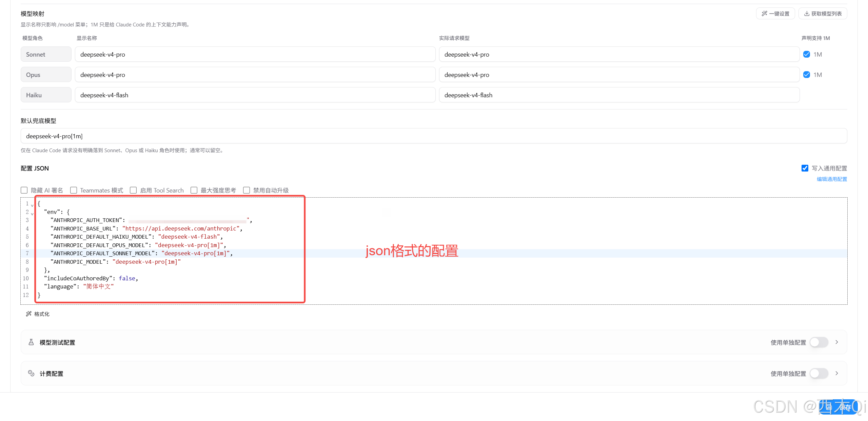868x421 pixels.
Task: Check the 禁用自动升级 option
Action: click(246, 190)
